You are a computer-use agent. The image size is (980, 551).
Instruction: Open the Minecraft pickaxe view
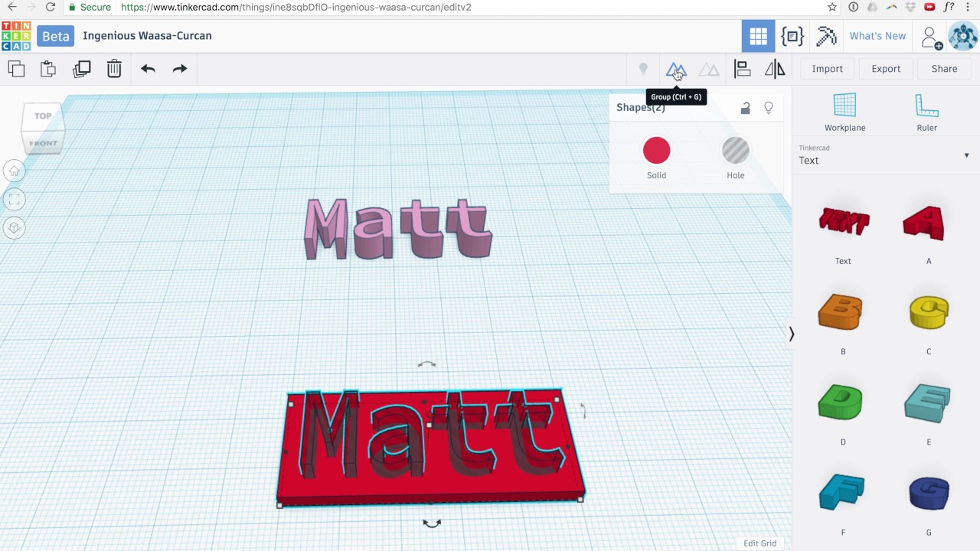coord(826,36)
